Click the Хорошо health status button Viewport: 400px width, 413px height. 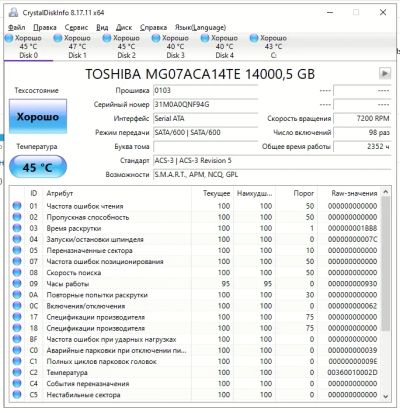click(38, 117)
